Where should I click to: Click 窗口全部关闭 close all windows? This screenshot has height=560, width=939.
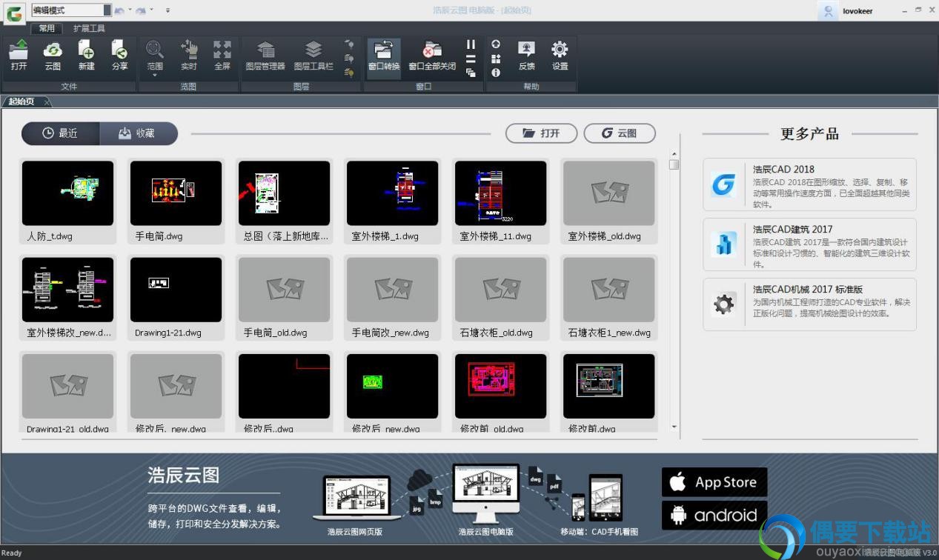tap(432, 56)
